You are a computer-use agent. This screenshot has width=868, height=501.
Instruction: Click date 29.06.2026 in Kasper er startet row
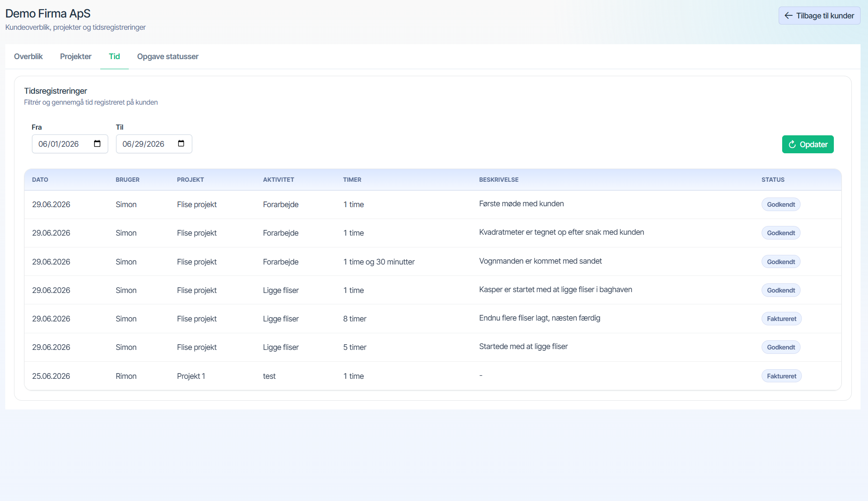(x=51, y=290)
